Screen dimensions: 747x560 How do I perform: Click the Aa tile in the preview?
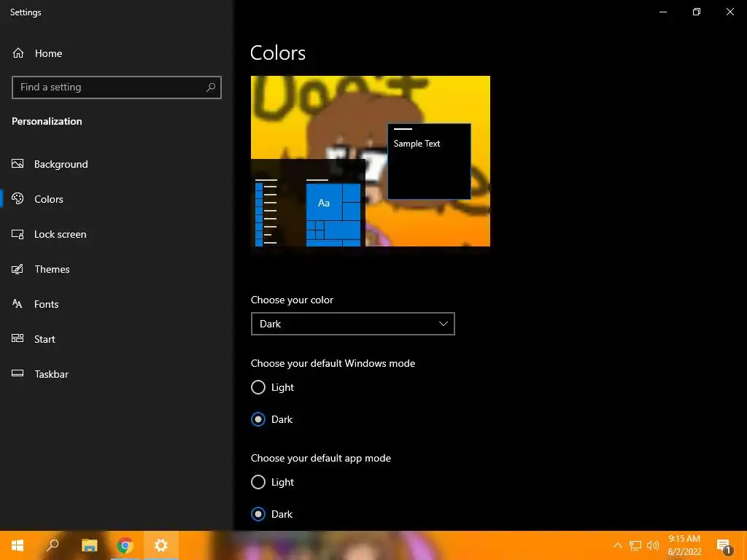(x=324, y=203)
